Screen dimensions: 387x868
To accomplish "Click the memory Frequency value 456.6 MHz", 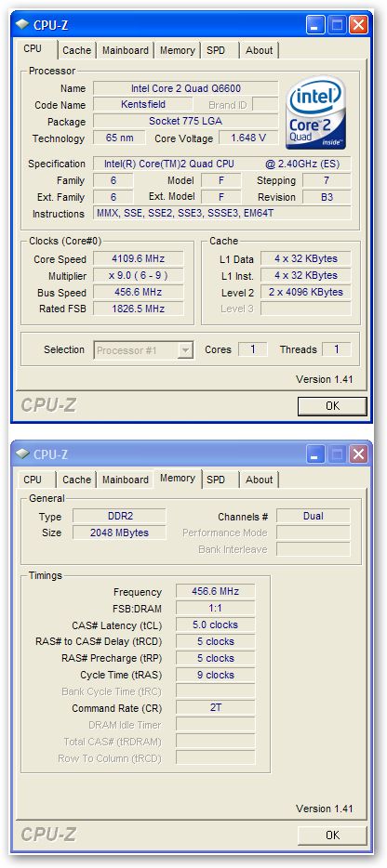I will pyautogui.click(x=215, y=592).
